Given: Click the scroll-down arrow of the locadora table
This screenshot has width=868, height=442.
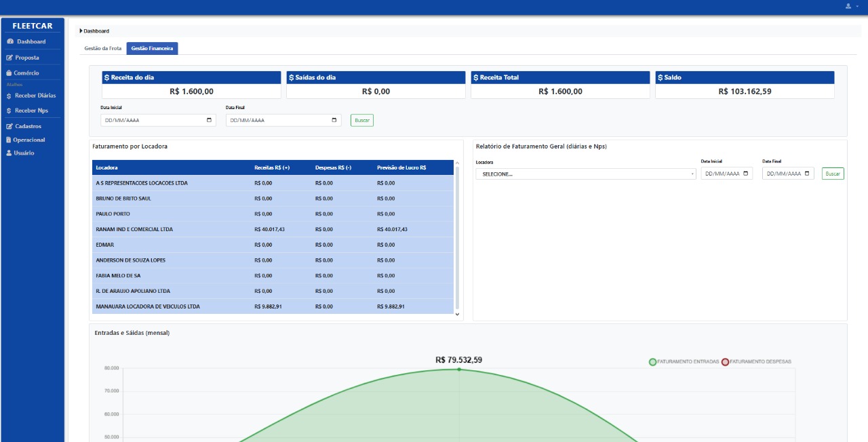Looking at the screenshot, I should tap(457, 314).
